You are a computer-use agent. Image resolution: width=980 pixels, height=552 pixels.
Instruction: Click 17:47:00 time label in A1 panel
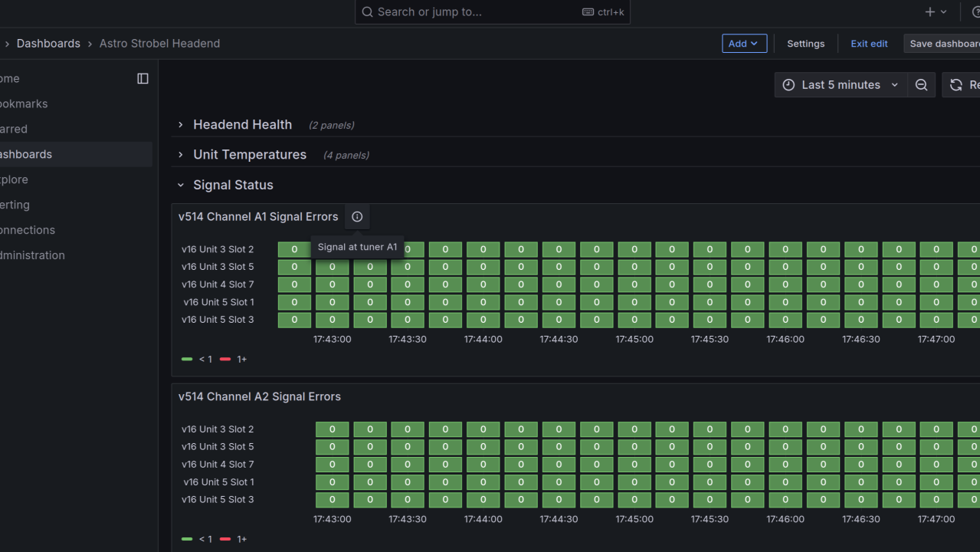tap(936, 339)
